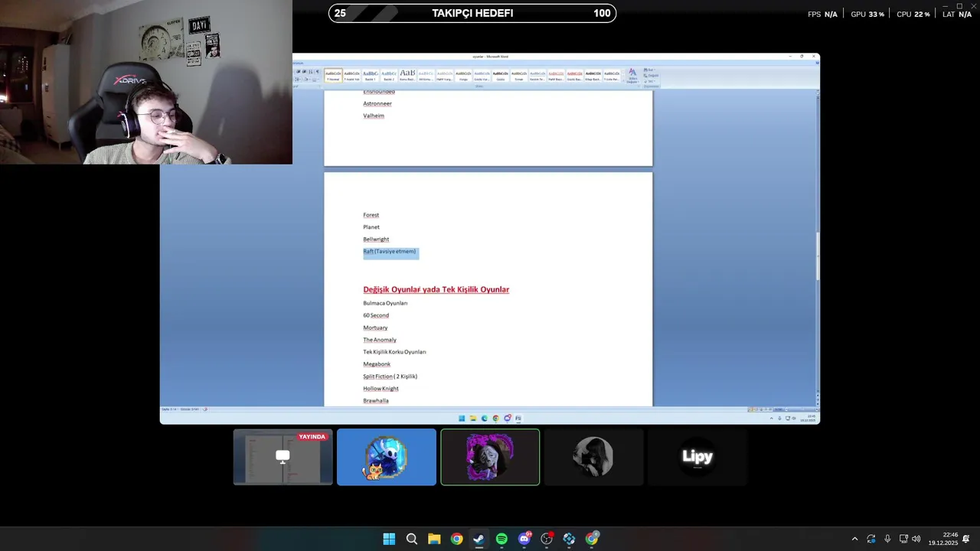Click the CPU 22% overlay indicator
The width and height of the screenshot is (980, 551).
(x=913, y=14)
